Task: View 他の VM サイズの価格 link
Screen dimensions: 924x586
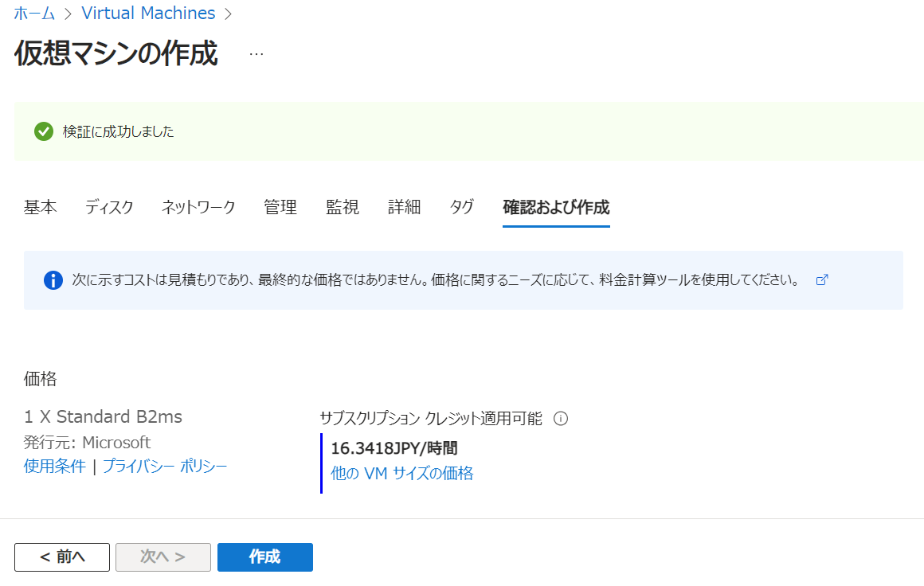Action: coord(402,474)
